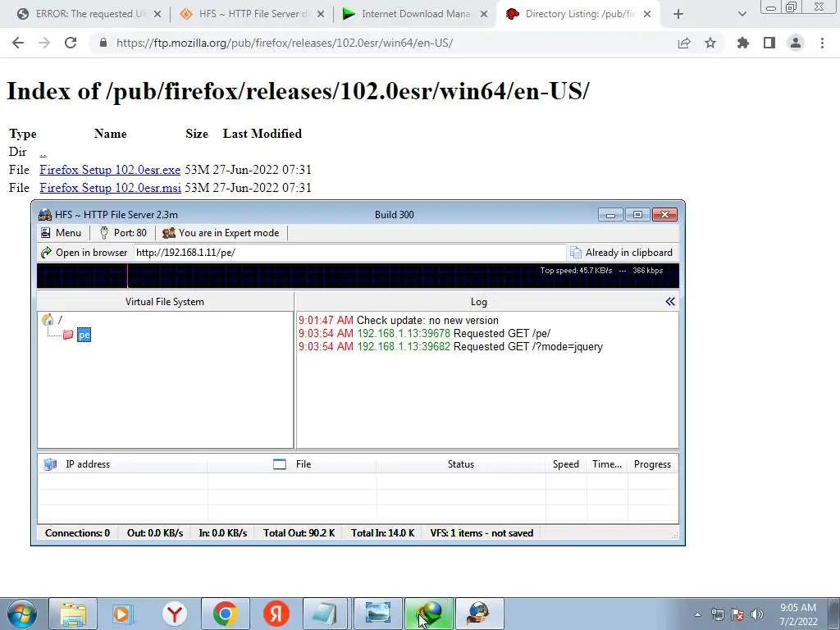
Task: Open Google Chrome from taskbar
Action: tap(226, 614)
